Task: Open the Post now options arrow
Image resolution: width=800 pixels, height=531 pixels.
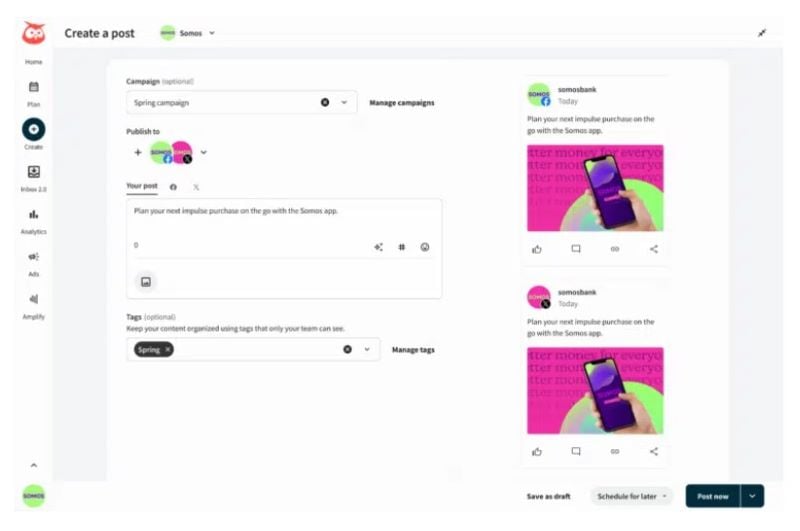Action: tap(752, 496)
